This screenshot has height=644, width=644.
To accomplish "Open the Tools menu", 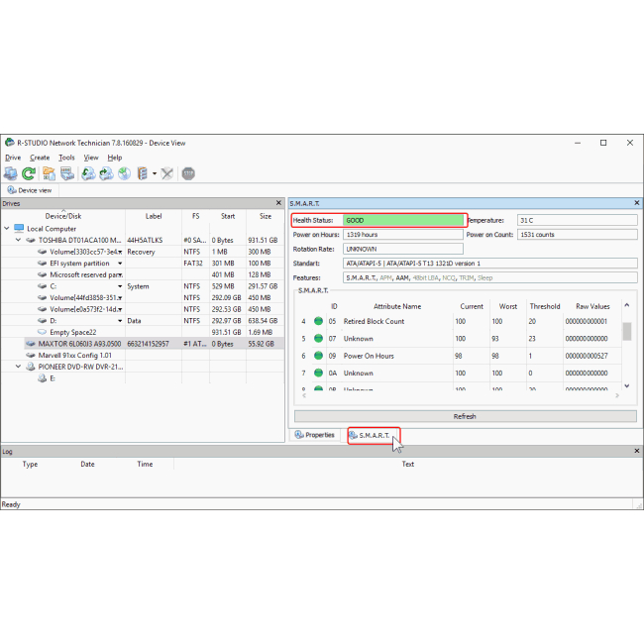I will pyautogui.click(x=66, y=158).
